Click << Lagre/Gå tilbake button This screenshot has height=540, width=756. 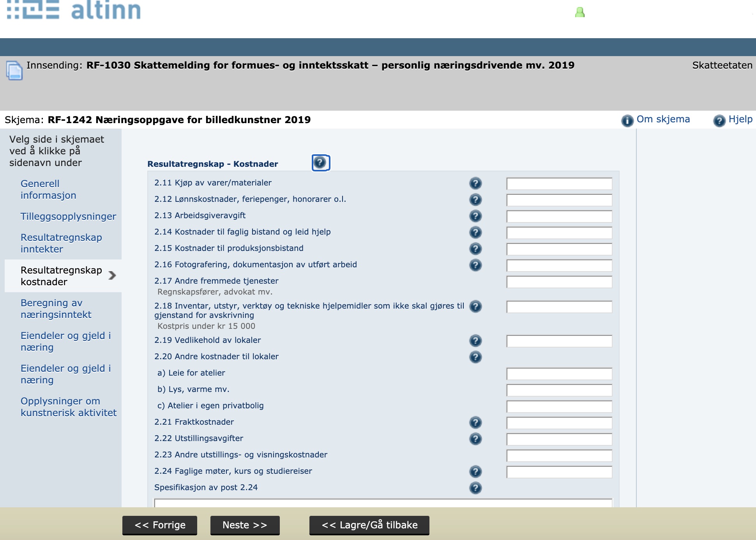tap(369, 525)
